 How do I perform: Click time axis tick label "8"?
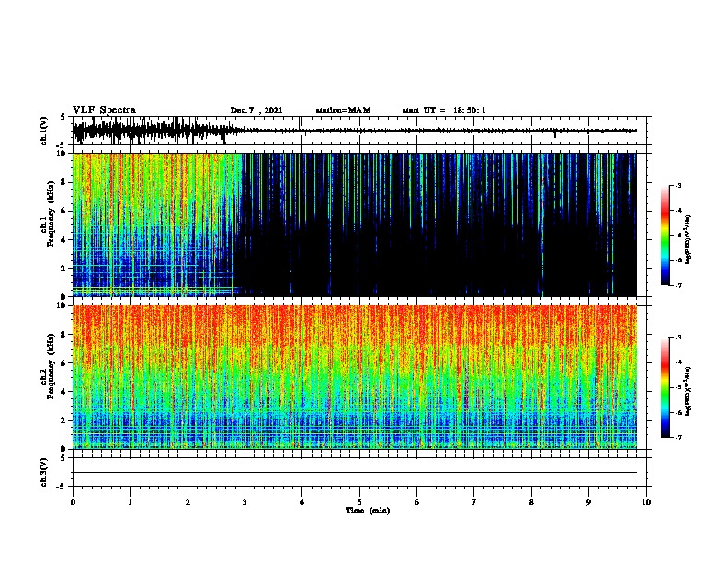[531, 502]
